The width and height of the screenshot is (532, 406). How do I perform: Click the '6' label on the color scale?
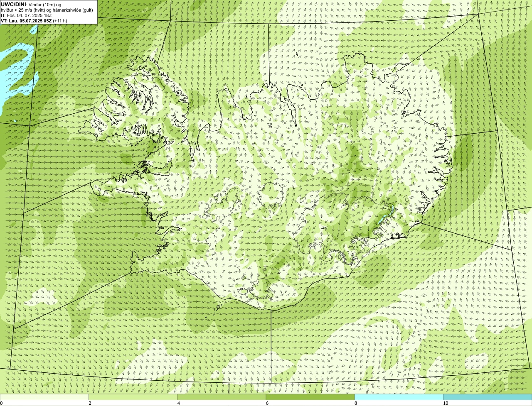pyautogui.click(x=267, y=403)
